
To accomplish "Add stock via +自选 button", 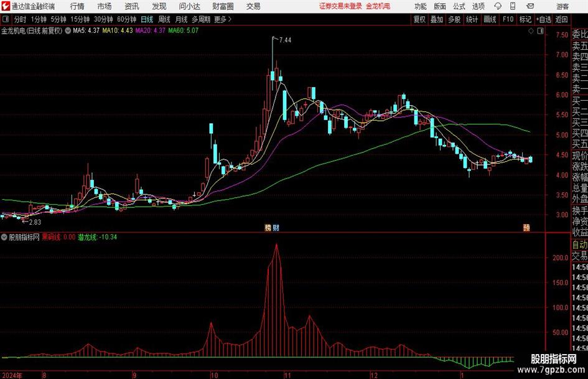I will pos(543,19).
